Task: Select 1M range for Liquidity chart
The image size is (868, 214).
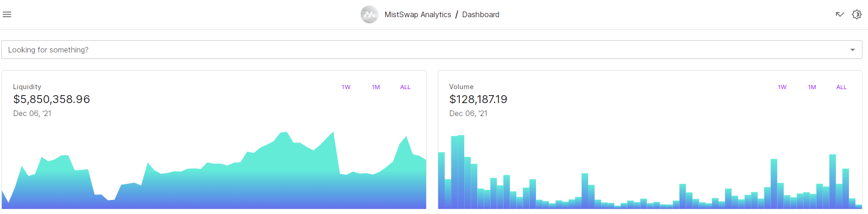Action: coord(376,87)
